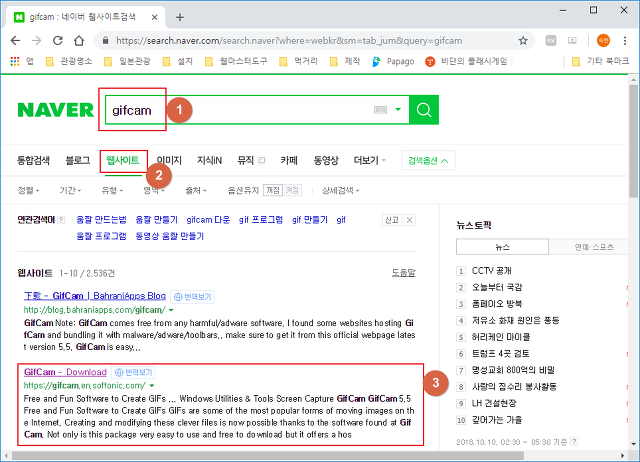The height and width of the screenshot is (462, 640).
Task: Click 번역보기 beside the BahraniApps result
Action: [192, 297]
